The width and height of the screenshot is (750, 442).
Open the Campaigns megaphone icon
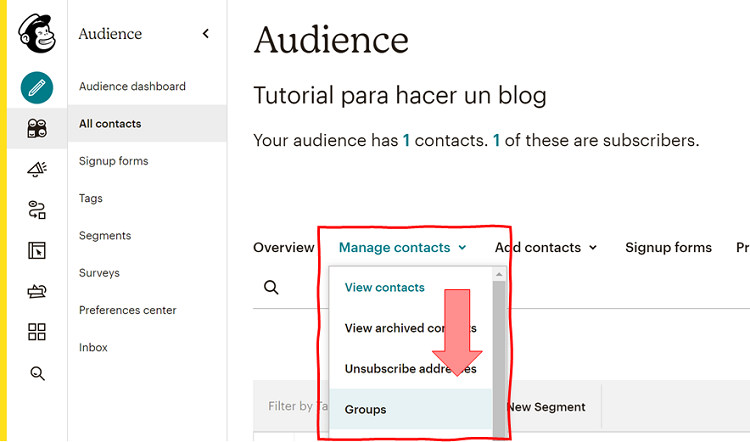pos(37,169)
